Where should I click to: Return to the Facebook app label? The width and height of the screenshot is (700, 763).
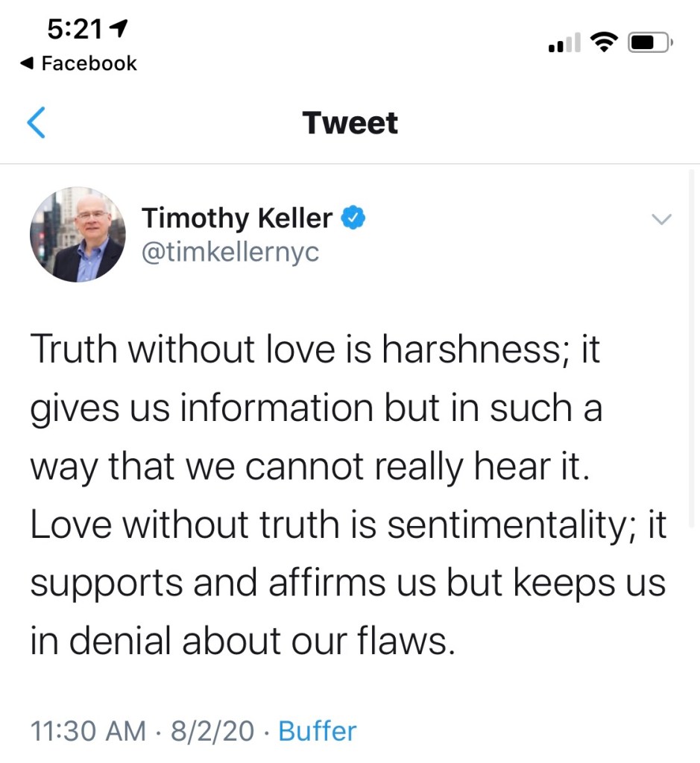(x=89, y=64)
